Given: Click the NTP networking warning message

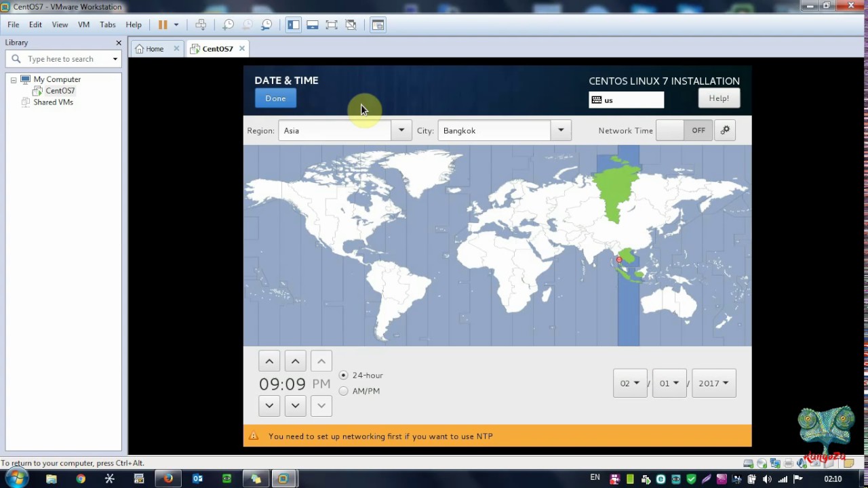Looking at the screenshot, I should point(380,436).
